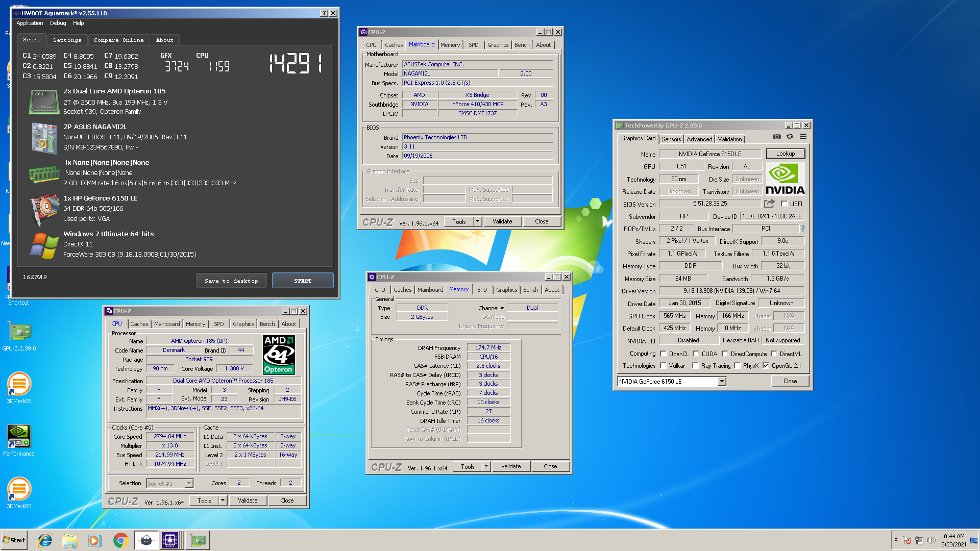Open the Debug menu in Aquamark
The height and width of the screenshot is (551, 980).
(58, 23)
